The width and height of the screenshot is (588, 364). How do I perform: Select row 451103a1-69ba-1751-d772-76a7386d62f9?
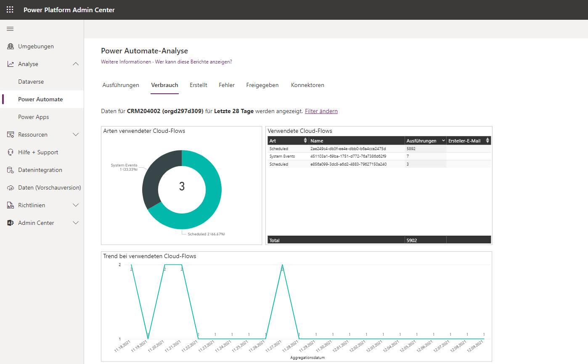(379, 156)
